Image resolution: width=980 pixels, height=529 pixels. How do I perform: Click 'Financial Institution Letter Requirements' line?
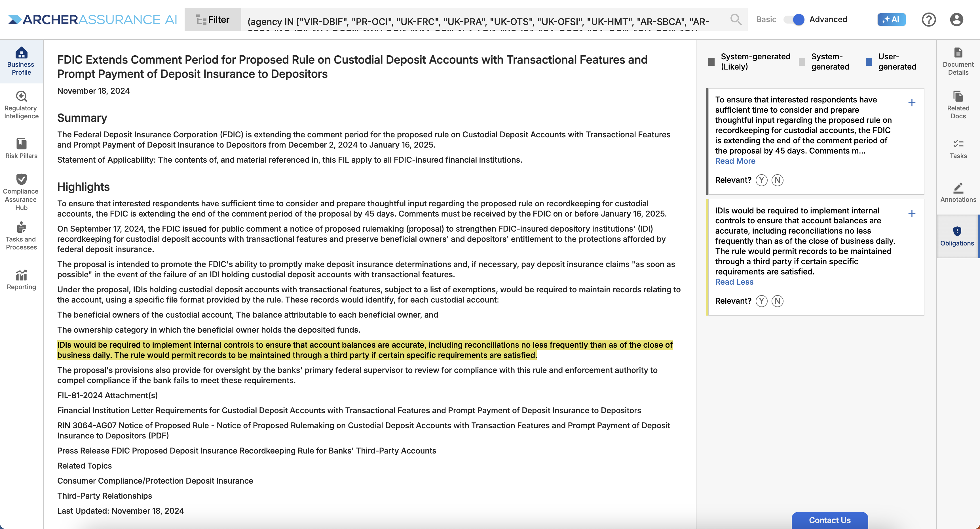click(x=349, y=411)
